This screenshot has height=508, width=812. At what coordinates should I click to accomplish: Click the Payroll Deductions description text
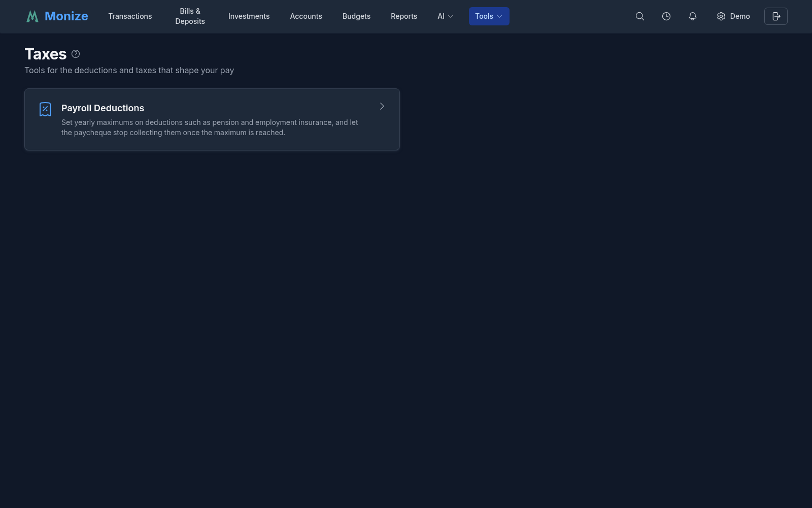pyautogui.click(x=210, y=128)
